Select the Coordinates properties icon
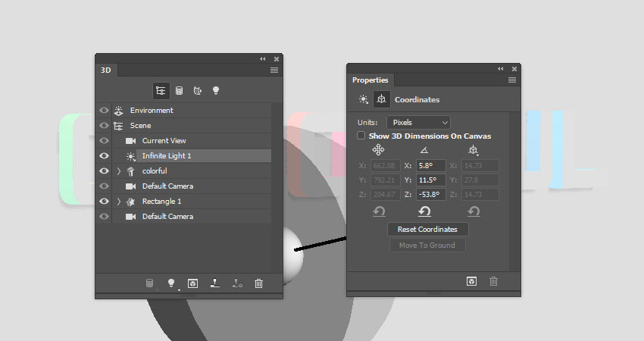This screenshot has height=341, width=644. pos(382,99)
